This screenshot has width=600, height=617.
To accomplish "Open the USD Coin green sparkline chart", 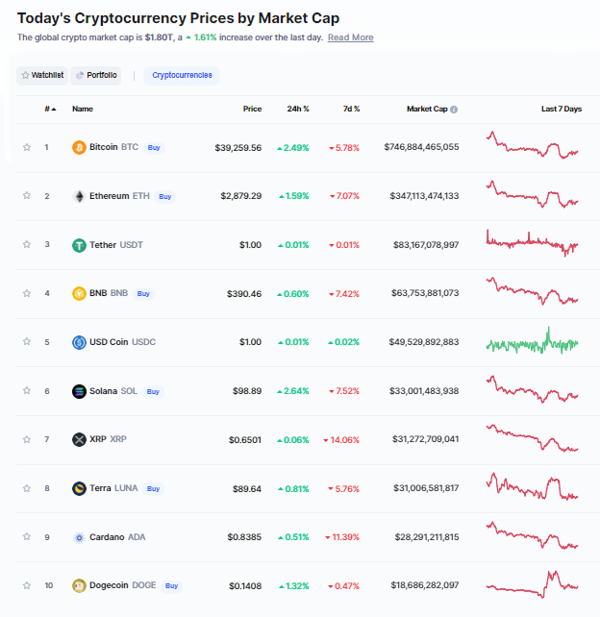I will tap(532, 340).
